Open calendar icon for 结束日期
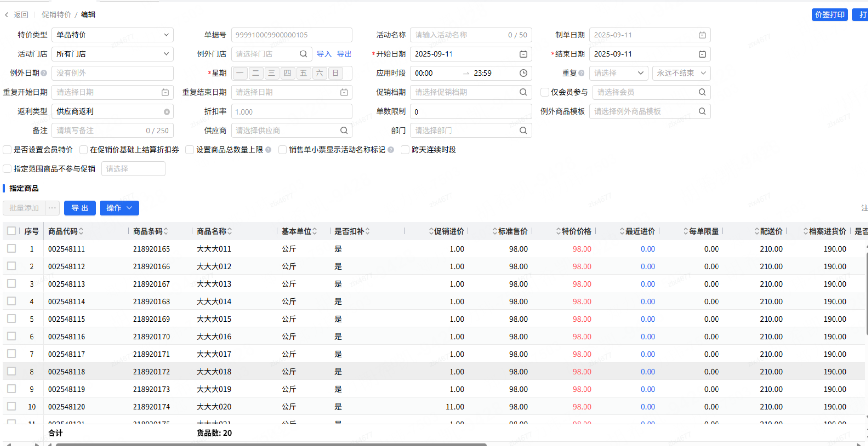 click(x=702, y=54)
